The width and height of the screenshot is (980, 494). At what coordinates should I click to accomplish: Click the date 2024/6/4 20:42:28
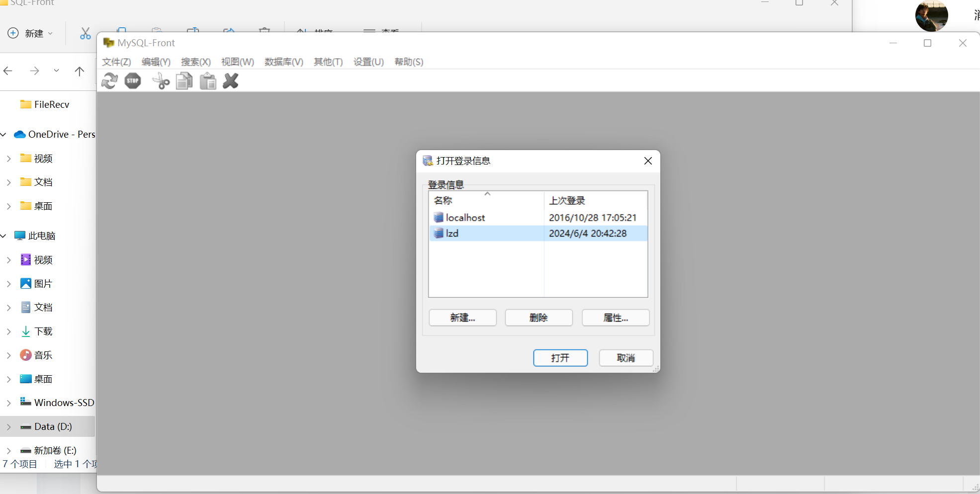coord(588,234)
